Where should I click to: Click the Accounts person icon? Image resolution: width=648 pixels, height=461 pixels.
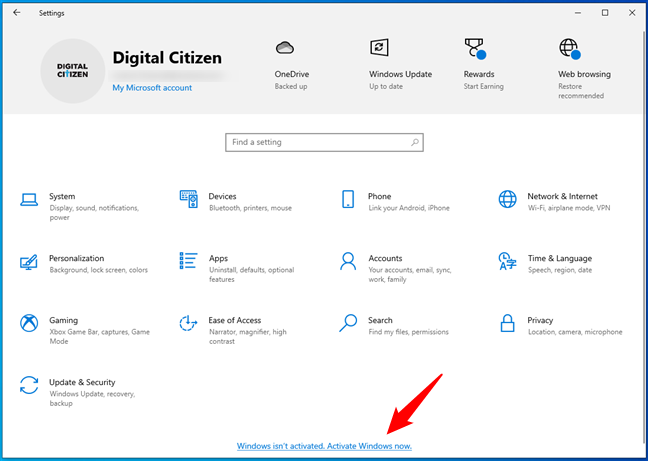pyautogui.click(x=348, y=261)
